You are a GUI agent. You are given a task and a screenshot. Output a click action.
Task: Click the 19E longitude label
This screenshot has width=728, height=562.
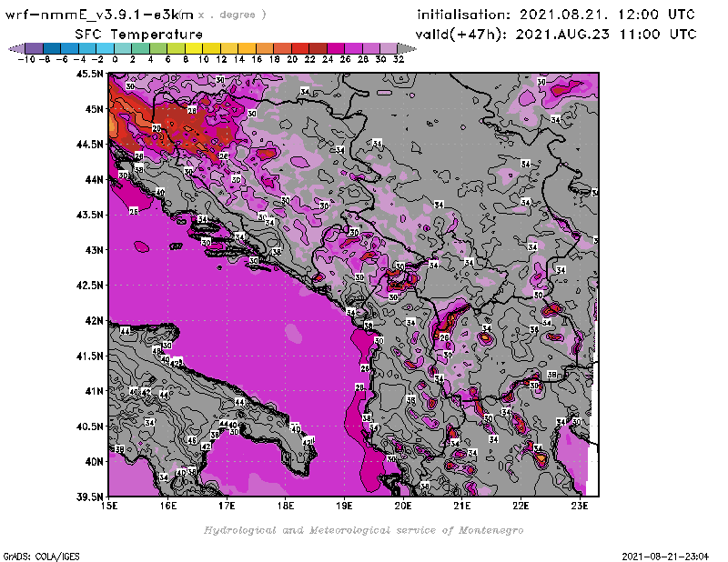click(345, 506)
